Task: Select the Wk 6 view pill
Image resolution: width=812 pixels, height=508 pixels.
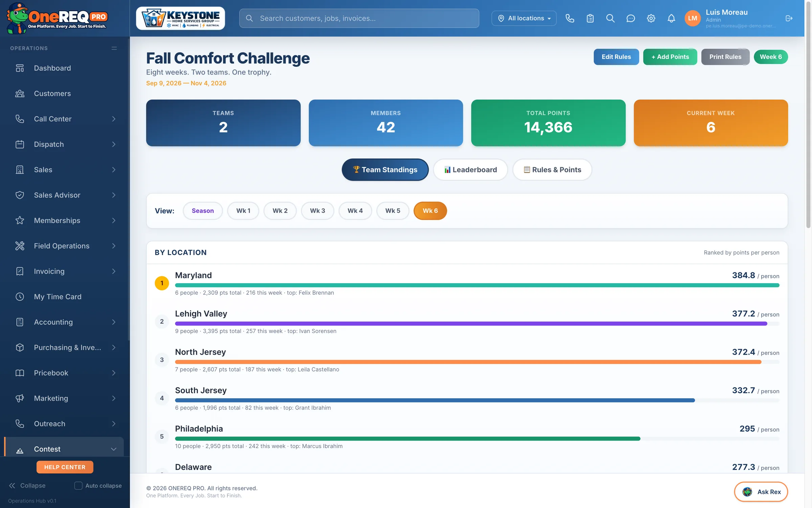Action: click(430, 211)
